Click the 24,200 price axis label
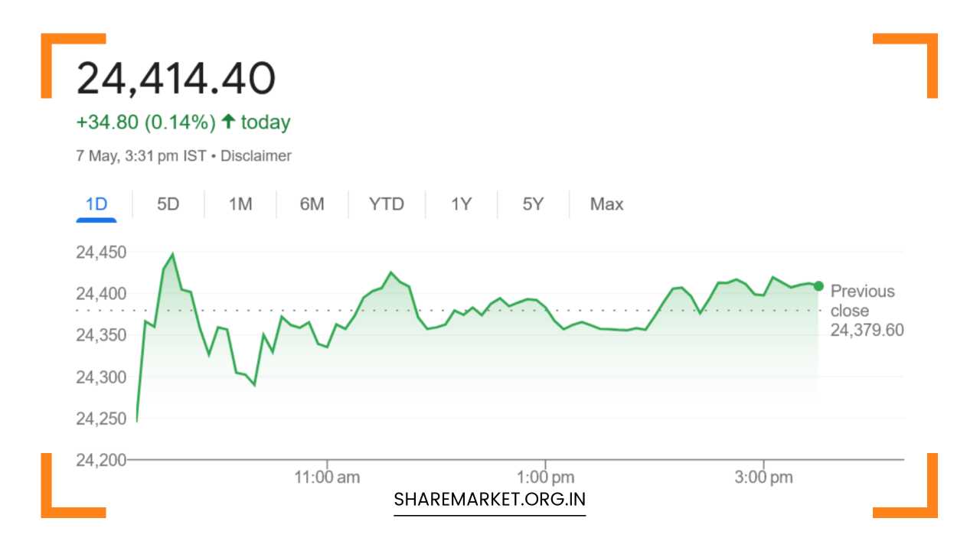980x551 pixels. coord(101,460)
